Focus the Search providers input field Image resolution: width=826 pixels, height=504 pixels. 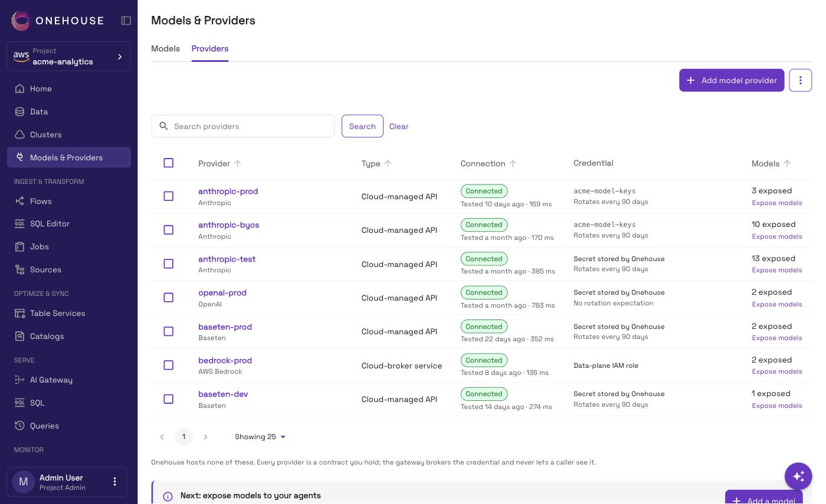point(243,126)
